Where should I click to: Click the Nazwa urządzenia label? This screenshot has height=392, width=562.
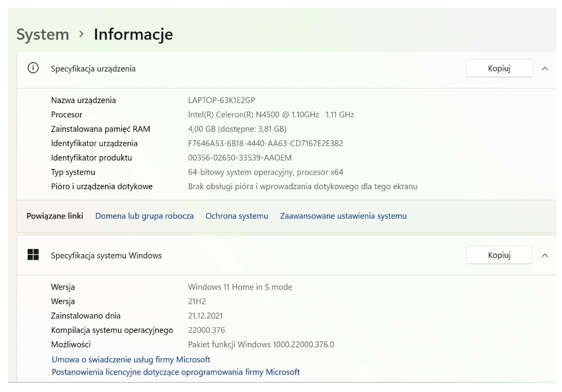pyautogui.click(x=83, y=100)
